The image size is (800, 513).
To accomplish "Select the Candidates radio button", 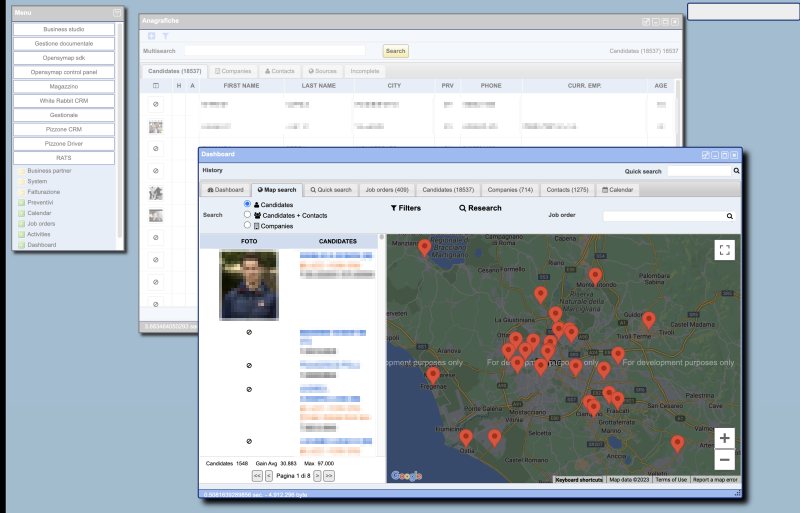I will pyautogui.click(x=247, y=204).
